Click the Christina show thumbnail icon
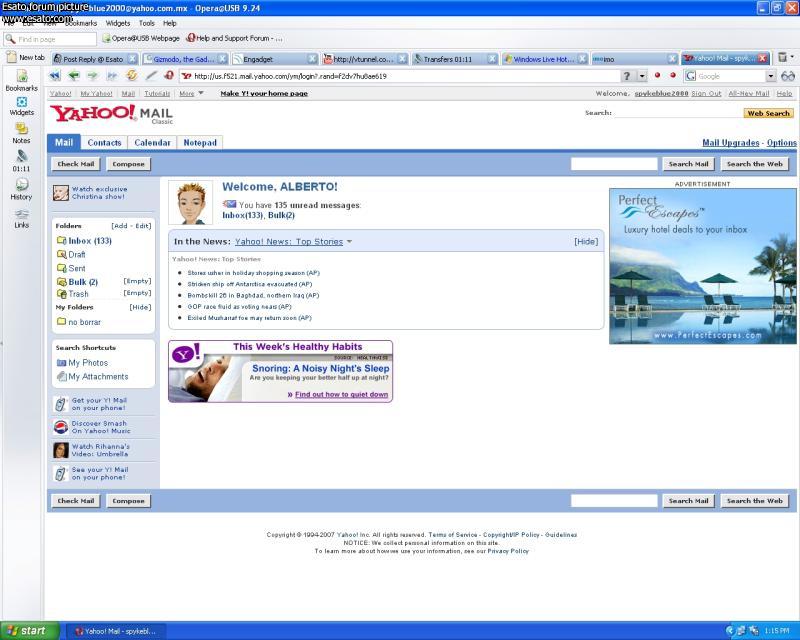This screenshot has width=800, height=640. tap(61, 193)
